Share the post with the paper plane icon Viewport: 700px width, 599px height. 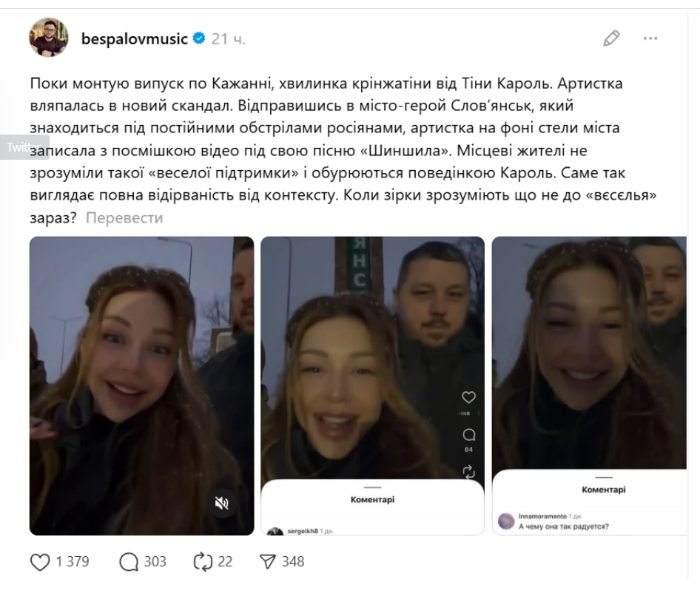click(x=267, y=561)
